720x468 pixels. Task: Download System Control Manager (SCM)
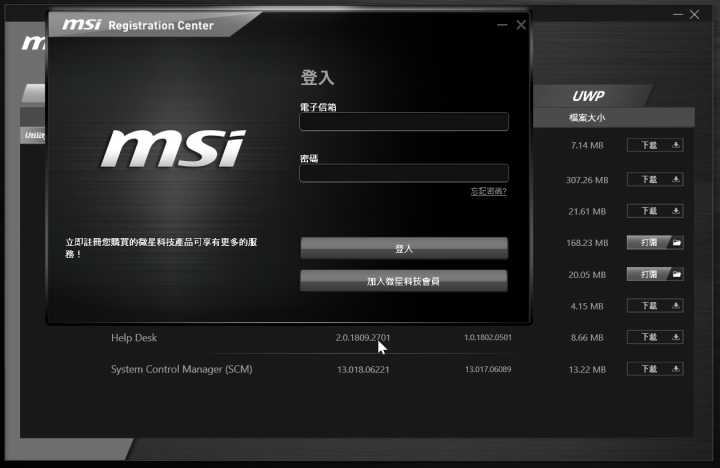pyautogui.click(x=655, y=369)
